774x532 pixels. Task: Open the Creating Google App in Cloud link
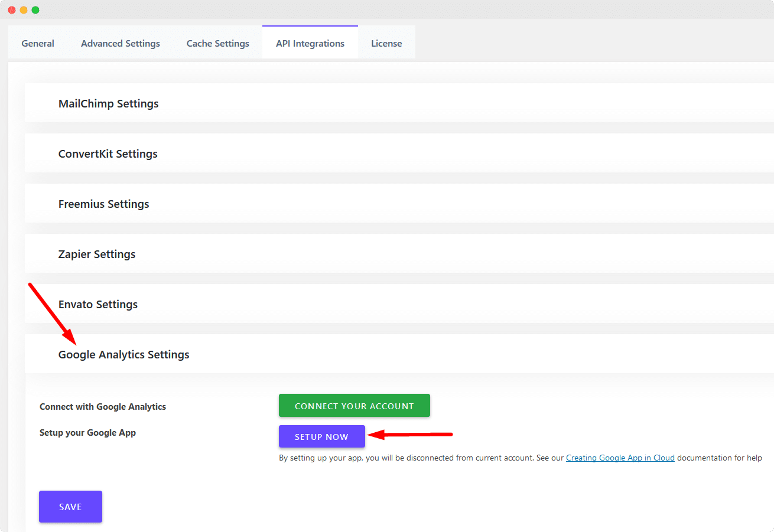[x=620, y=458]
